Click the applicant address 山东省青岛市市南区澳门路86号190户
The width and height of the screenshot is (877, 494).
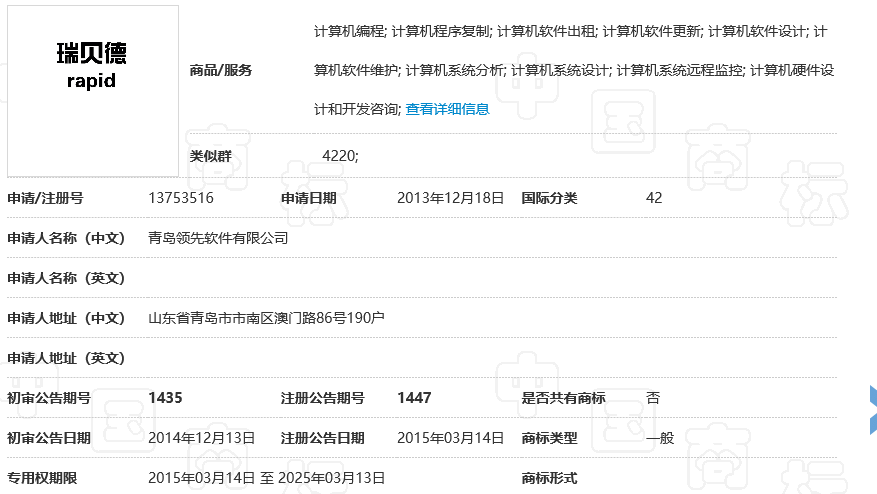tap(266, 318)
